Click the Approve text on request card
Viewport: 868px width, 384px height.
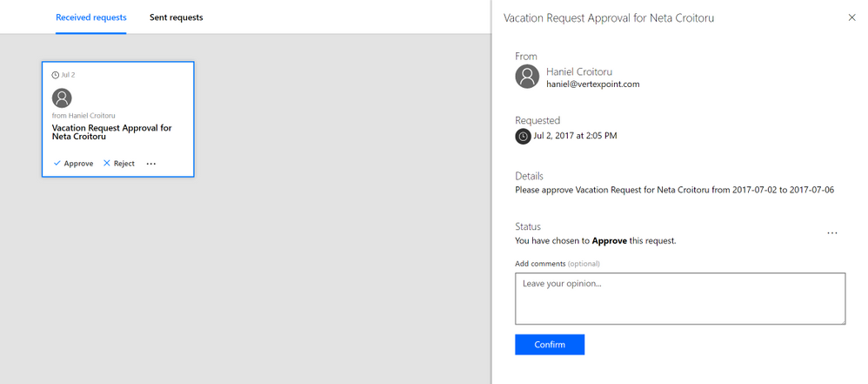point(78,164)
